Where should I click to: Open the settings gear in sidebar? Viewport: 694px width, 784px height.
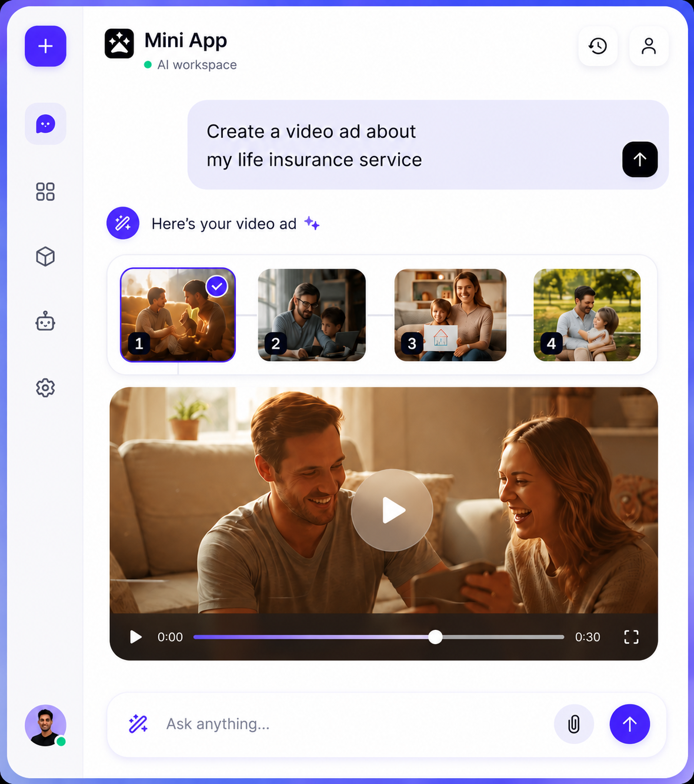45,388
